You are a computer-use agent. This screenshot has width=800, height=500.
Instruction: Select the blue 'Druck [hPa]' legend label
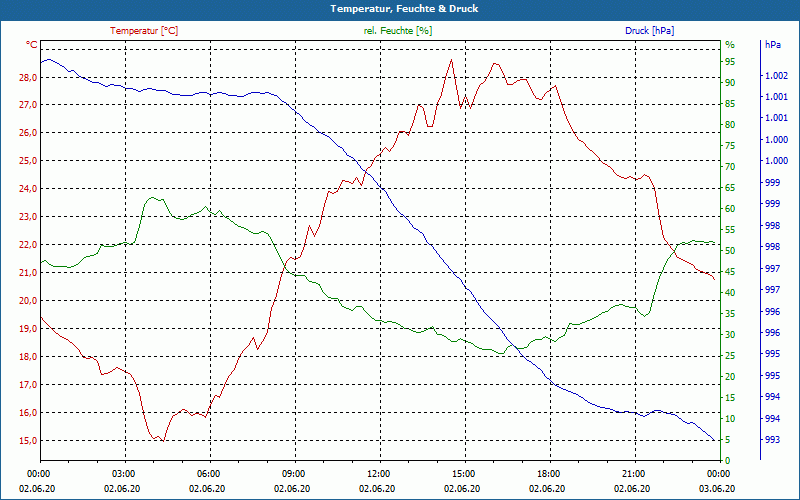click(x=649, y=31)
